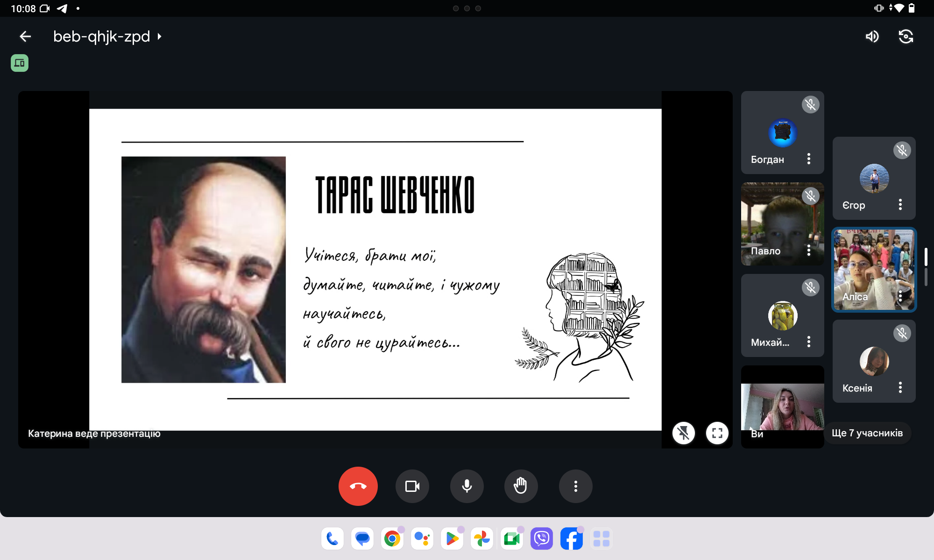Open options menu for Ксенія's tile

pos(900,387)
